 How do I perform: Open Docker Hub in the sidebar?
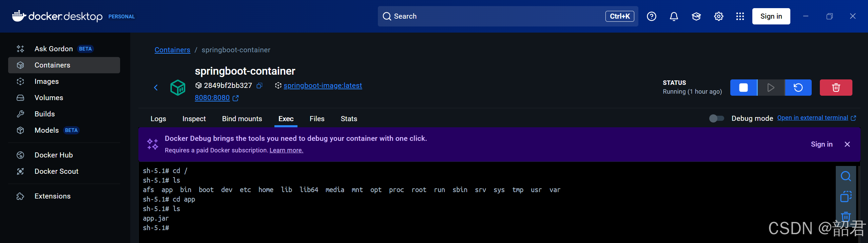[64, 155]
